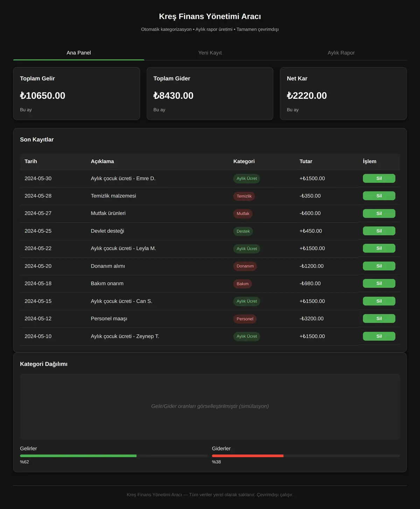The height and width of the screenshot is (509, 420).
Task: Click the amount -₺3200.00
Action: tap(311, 319)
